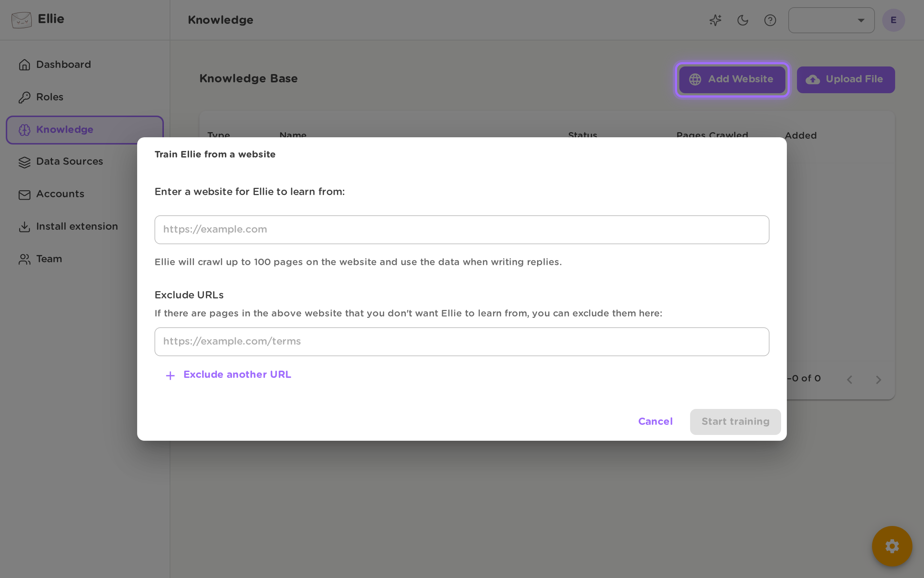Focus the Exclude URLs input field
The height and width of the screenshot is (578, 924).
coord(462,342)
